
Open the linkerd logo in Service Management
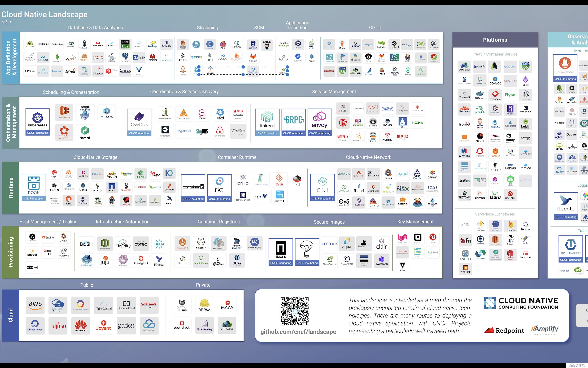267,122
